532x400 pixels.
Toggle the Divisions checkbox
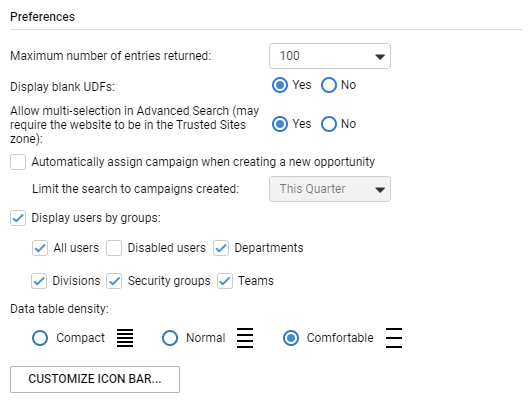click(x=39, y=281)
